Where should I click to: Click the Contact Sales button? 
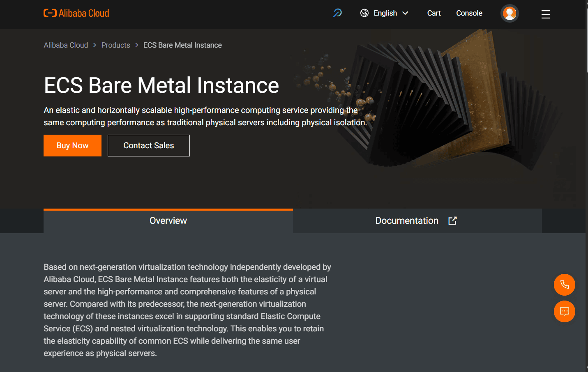(x=149, y=145)
